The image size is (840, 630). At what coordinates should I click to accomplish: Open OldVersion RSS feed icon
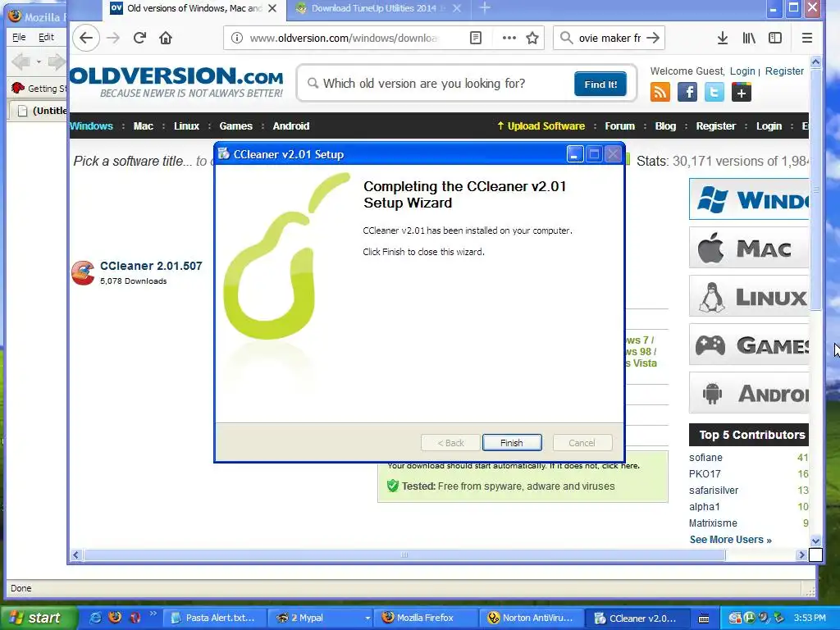pos(660,92)
